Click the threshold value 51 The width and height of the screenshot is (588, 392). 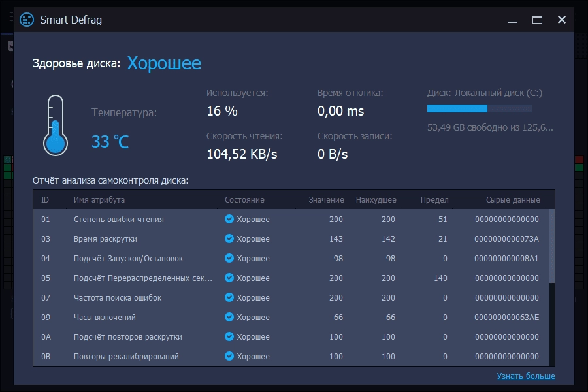tap(442, 219)
